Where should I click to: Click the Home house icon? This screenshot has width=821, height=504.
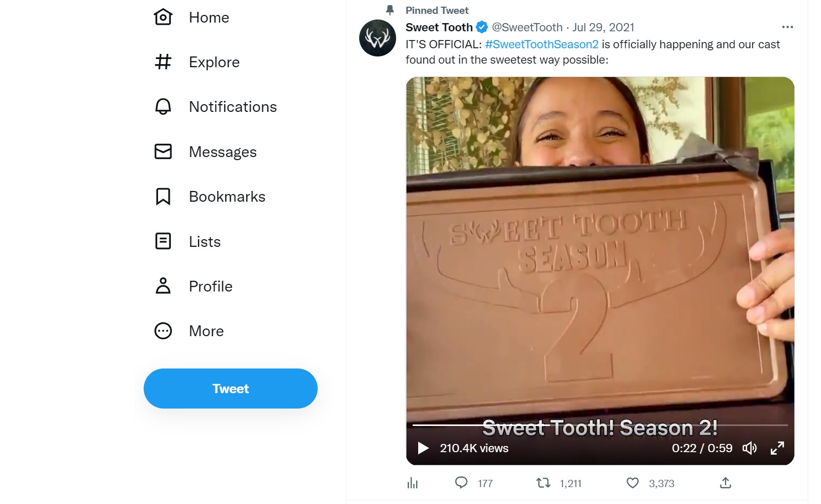click(163, 17)
